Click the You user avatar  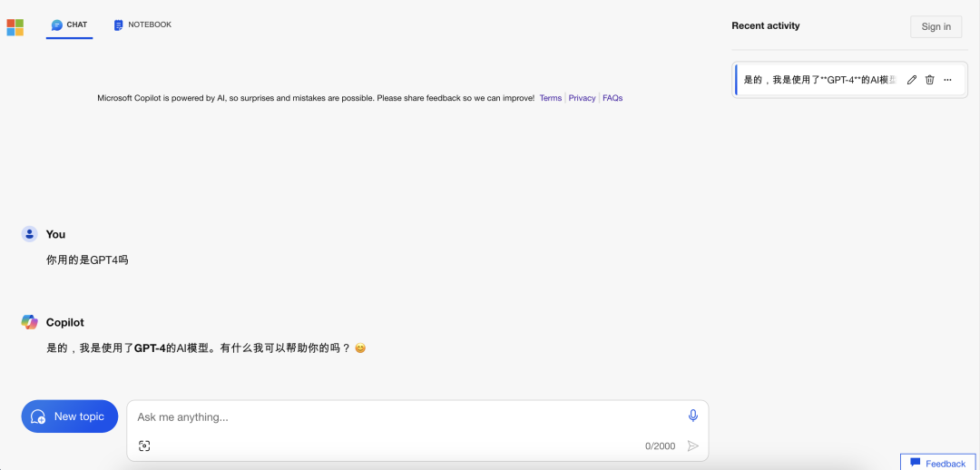pos(29,234)
